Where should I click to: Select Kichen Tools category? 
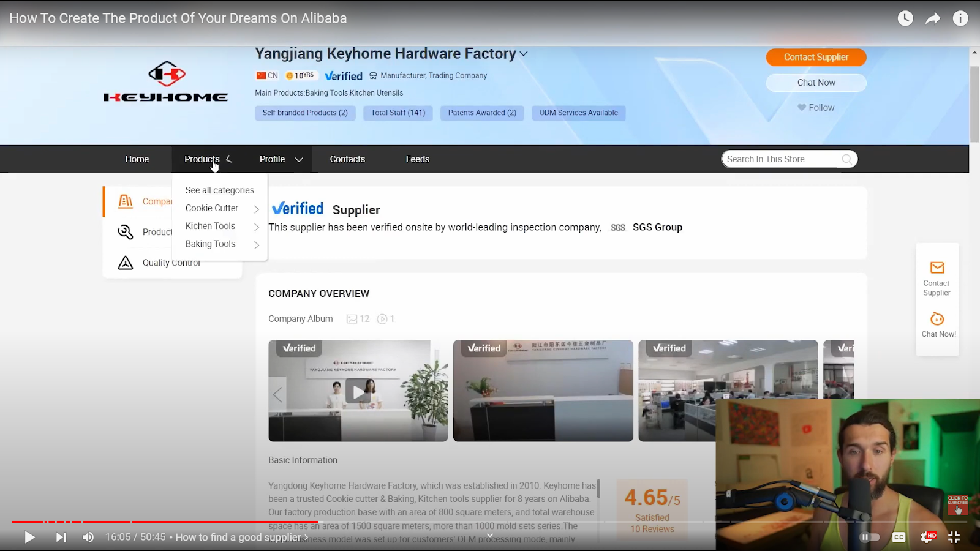coord(210,226)
